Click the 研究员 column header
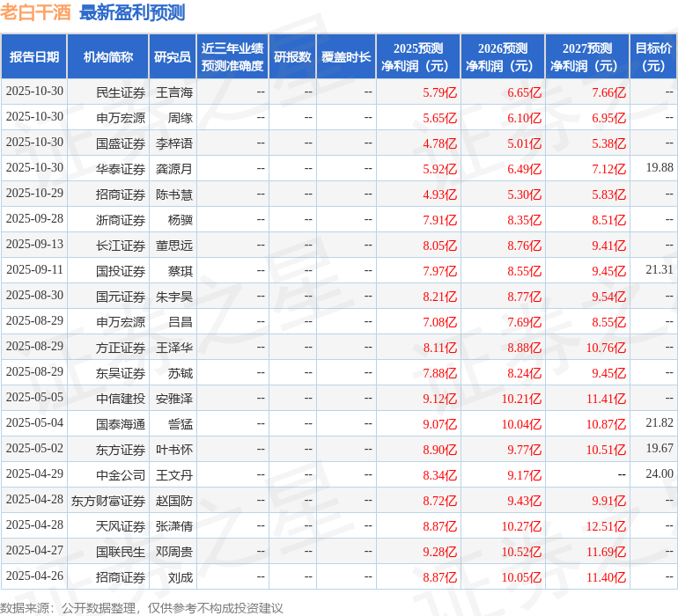This screenshot has width=678, height=616. point(172,57)
